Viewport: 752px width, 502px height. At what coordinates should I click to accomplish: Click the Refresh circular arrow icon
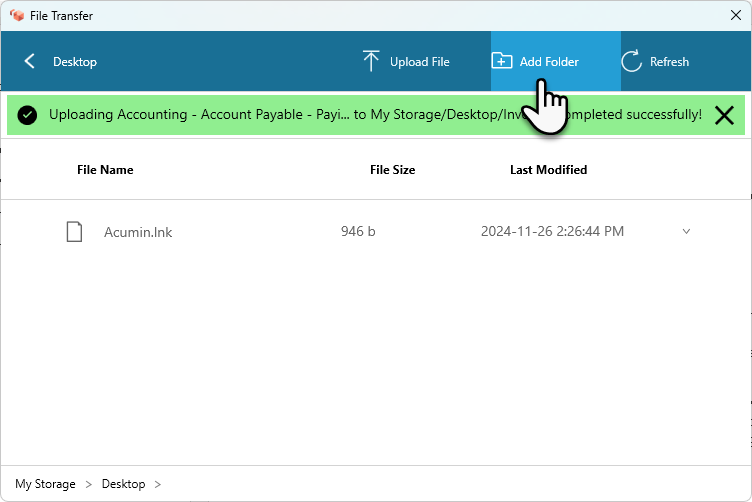pyautogui.click(x=631, y=61)
